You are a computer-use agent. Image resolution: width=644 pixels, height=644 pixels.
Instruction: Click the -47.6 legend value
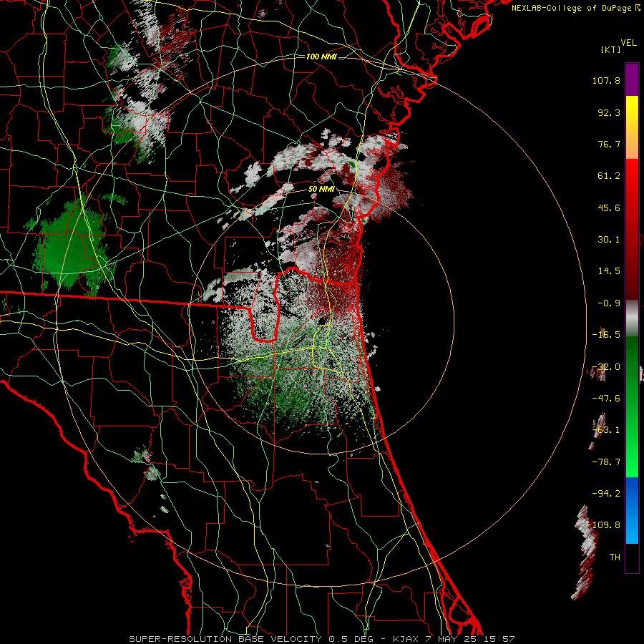[606, 399]
